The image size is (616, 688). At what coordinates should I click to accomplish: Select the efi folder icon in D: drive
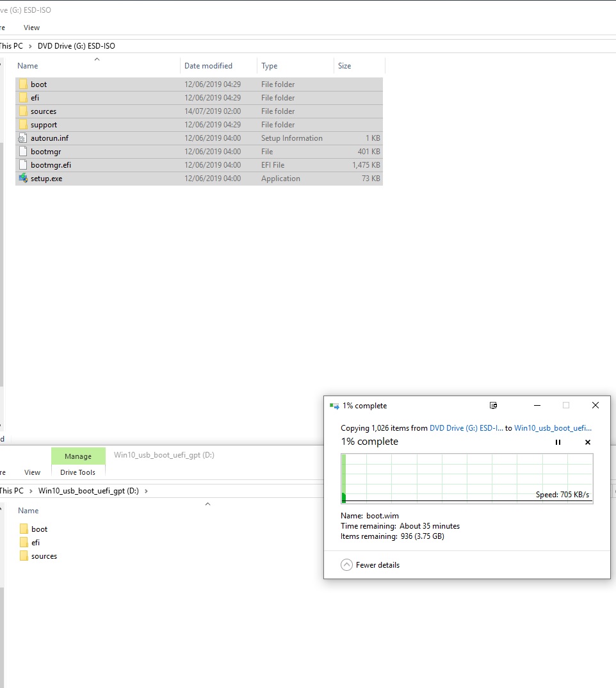[x=24, y=543]
